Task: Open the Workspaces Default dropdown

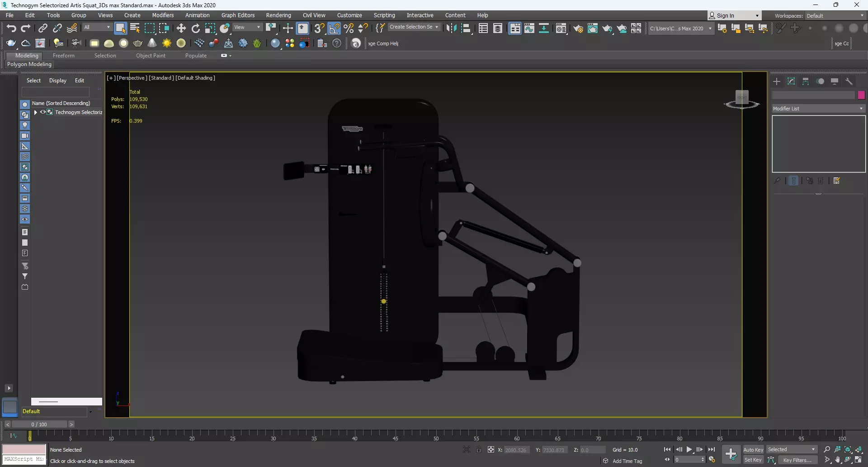Action: (835, 16)
